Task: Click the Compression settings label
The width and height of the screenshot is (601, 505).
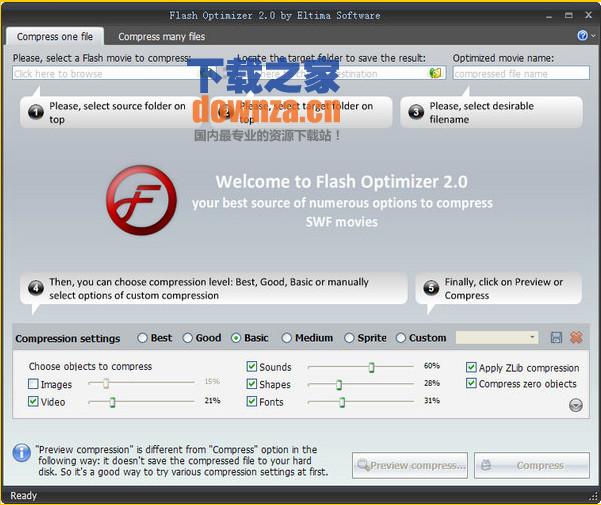Action: click(x=67, y=339)
